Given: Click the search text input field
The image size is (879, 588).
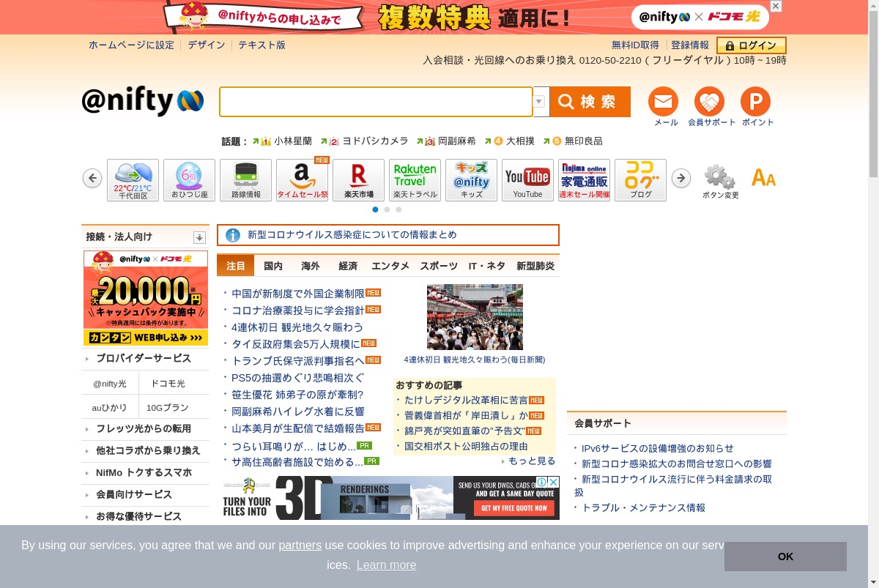Looking at the screenshot, I should (376, 102).
